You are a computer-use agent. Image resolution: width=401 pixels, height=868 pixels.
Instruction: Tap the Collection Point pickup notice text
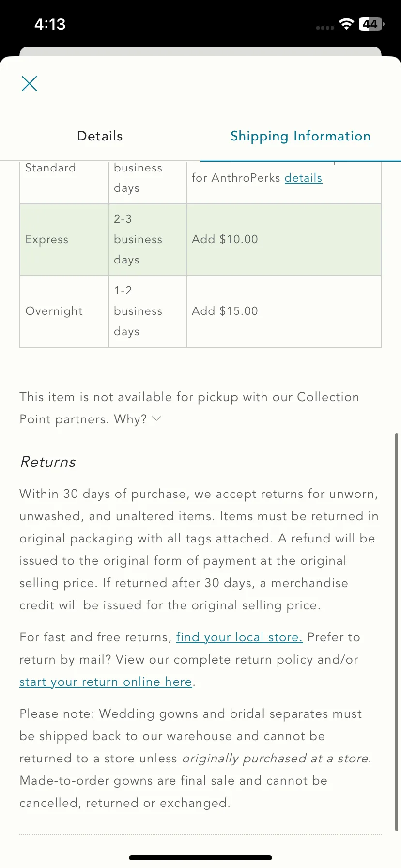click(x=189, y=408)
